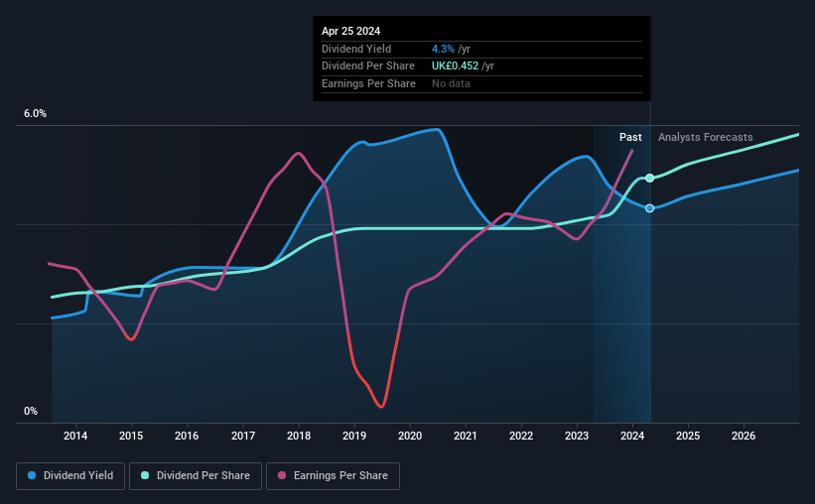The width and height of the screenshot is (815, 504).
Task: Click the Analysts Forecasts label
Action: pyautogui.click(x=706, y=137)
